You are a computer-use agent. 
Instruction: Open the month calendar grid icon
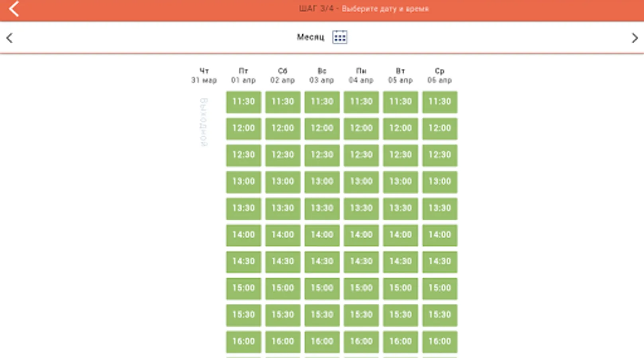click(340, 37)
